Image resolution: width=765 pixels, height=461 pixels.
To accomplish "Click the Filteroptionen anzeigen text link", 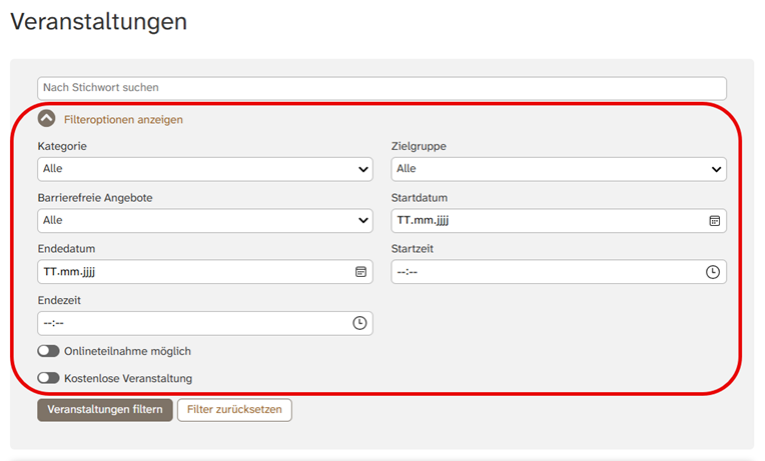I will [123, 119].
